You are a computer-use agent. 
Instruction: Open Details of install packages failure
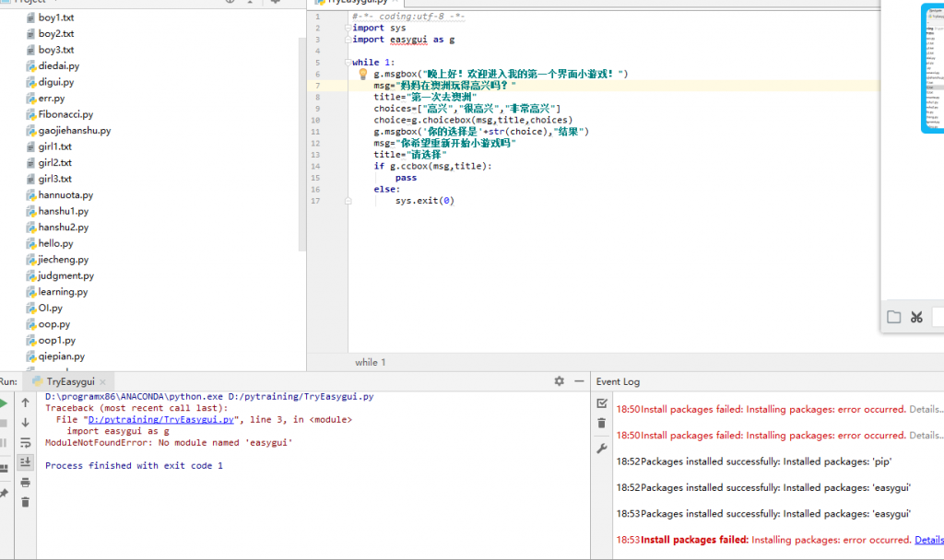pos(929,540)
